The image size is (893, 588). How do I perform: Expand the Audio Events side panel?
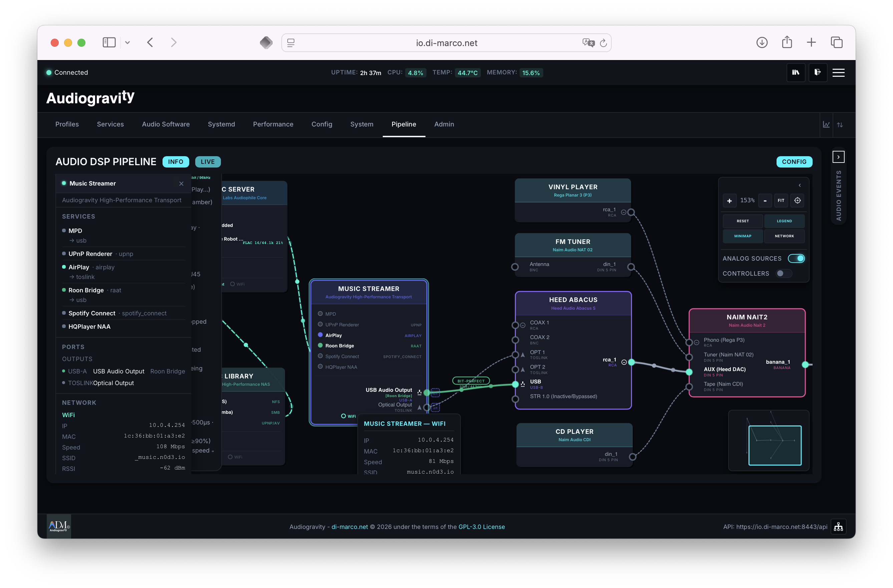[x=839, y=157]
